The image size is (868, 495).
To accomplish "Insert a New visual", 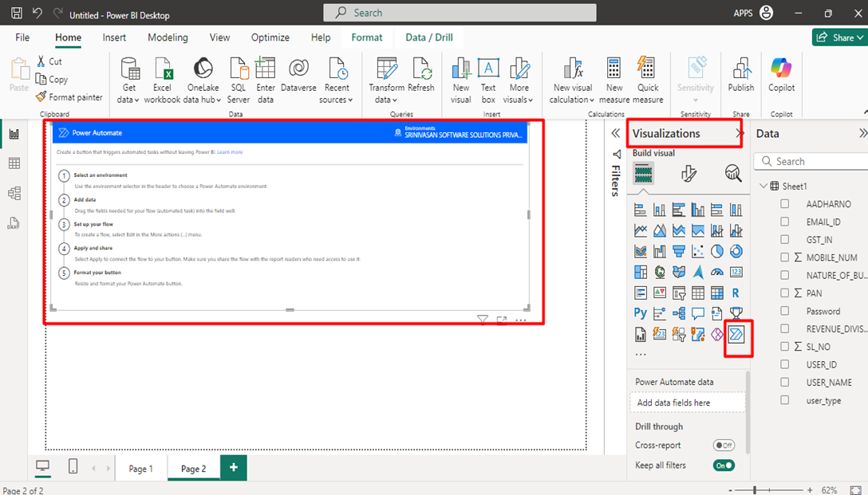I will click(x=460, y=81).
